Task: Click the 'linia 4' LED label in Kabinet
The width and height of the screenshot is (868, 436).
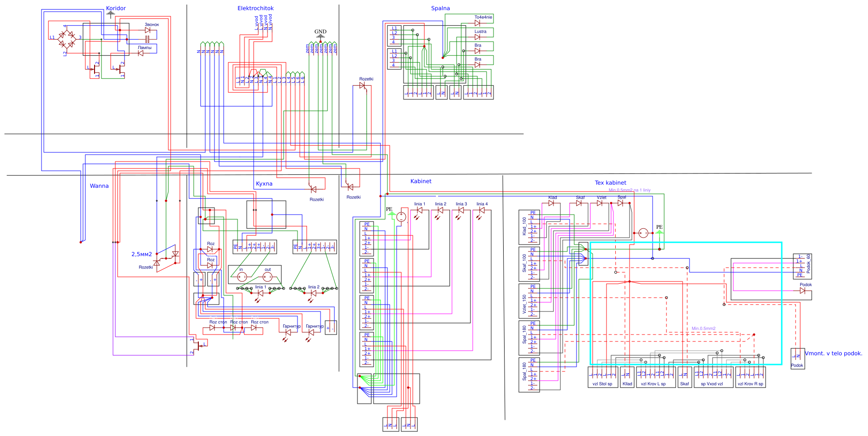Action: tap(482, 204)
